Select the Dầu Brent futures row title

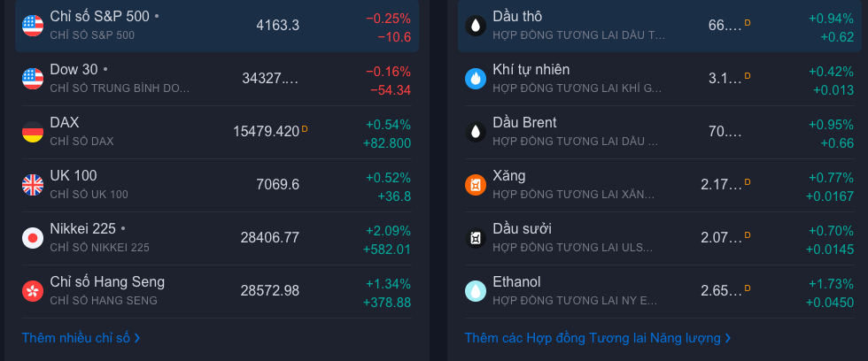click(524, 122)
